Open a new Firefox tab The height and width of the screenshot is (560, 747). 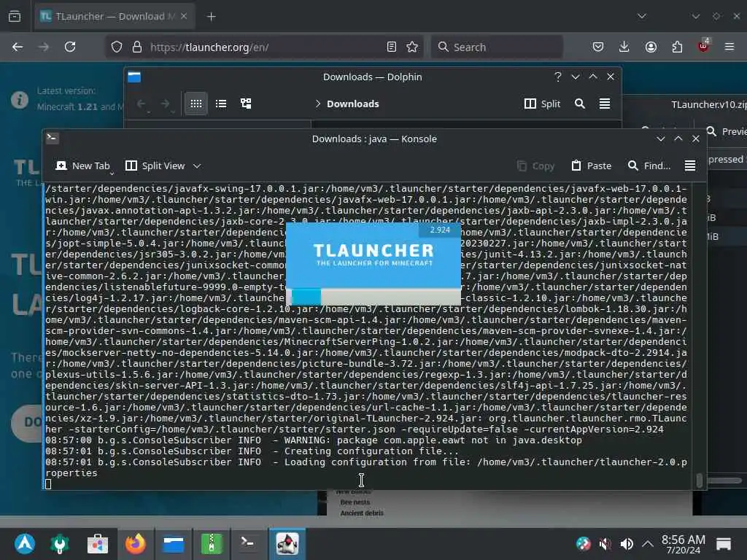click(212, 17)
